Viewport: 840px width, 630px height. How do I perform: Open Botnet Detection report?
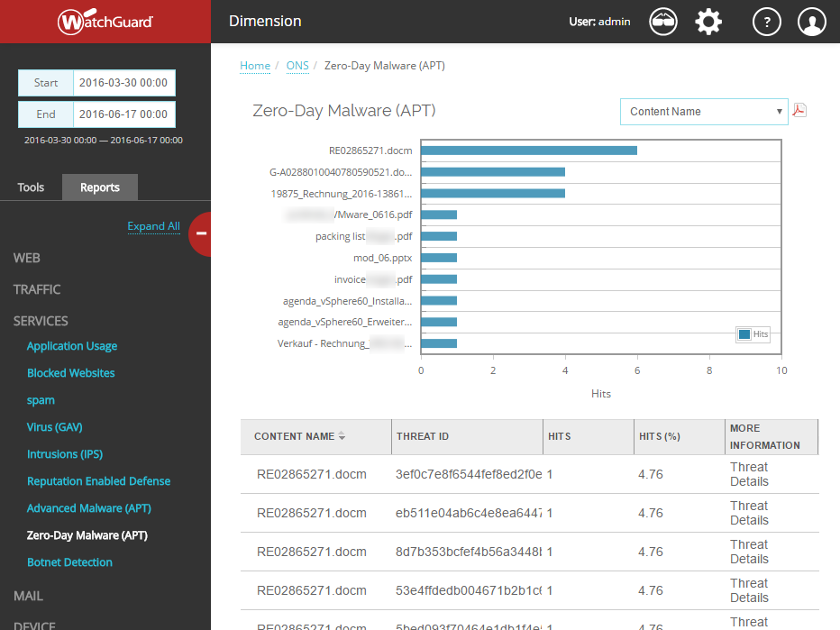[69, 562]
